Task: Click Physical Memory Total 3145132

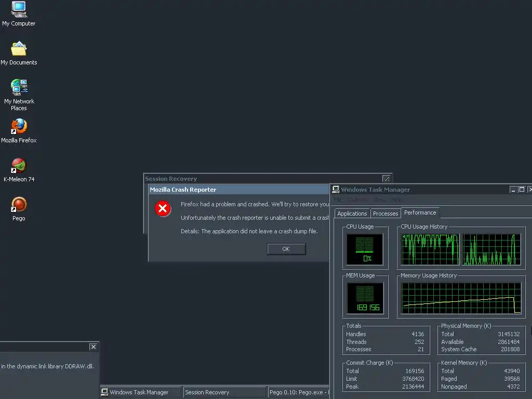Action: point(509,334)
